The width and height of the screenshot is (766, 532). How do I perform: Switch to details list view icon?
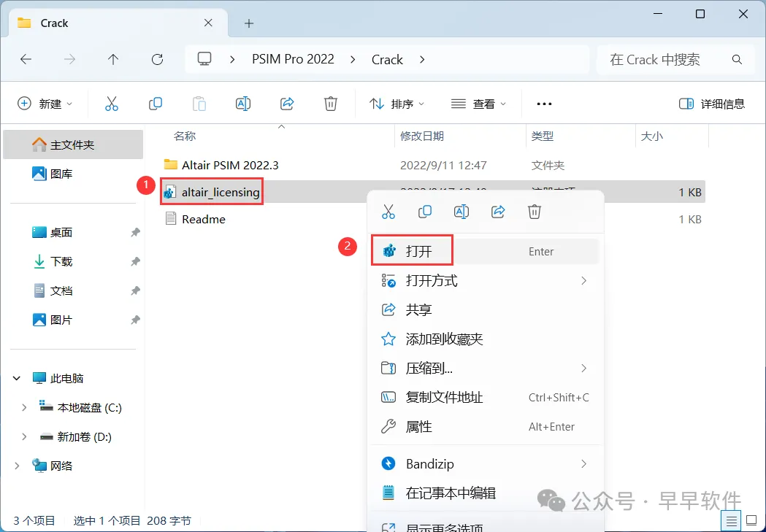[732, 521]
